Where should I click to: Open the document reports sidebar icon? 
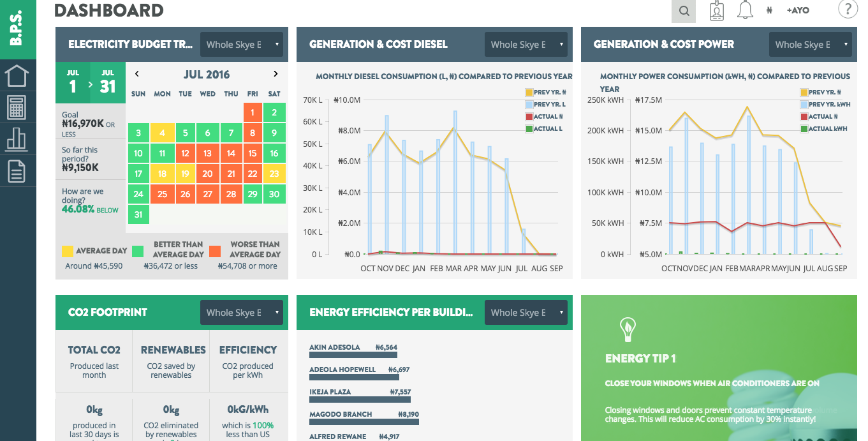17,171
